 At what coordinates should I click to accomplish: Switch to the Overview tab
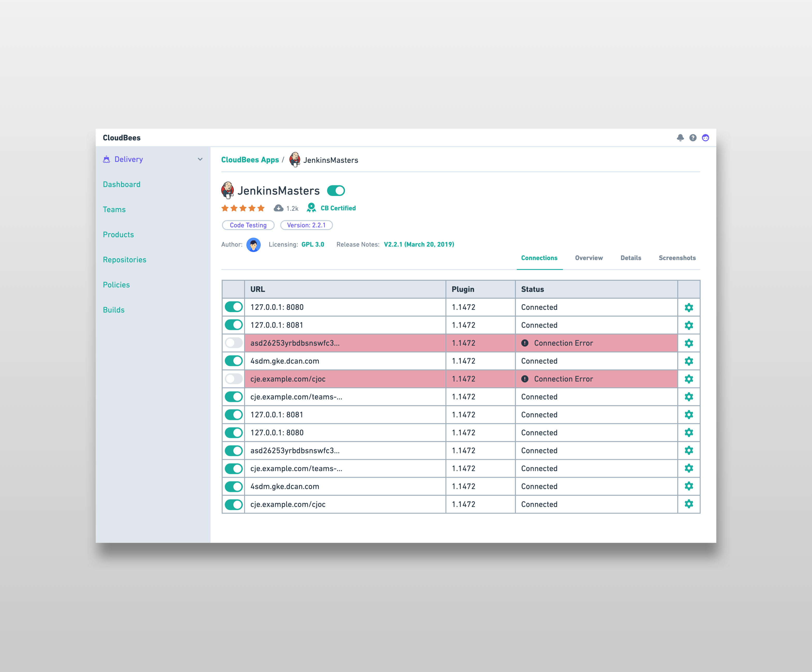[x=589, y=258]
